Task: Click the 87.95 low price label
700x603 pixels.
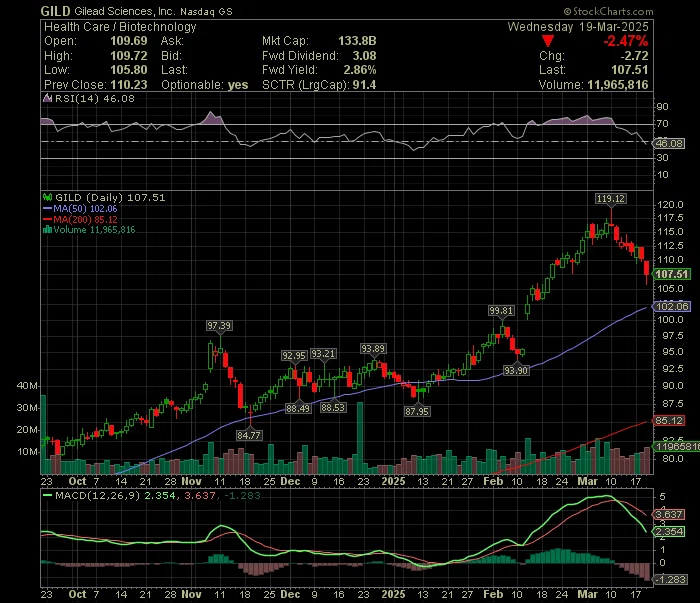Action: [x=417, y=411]
